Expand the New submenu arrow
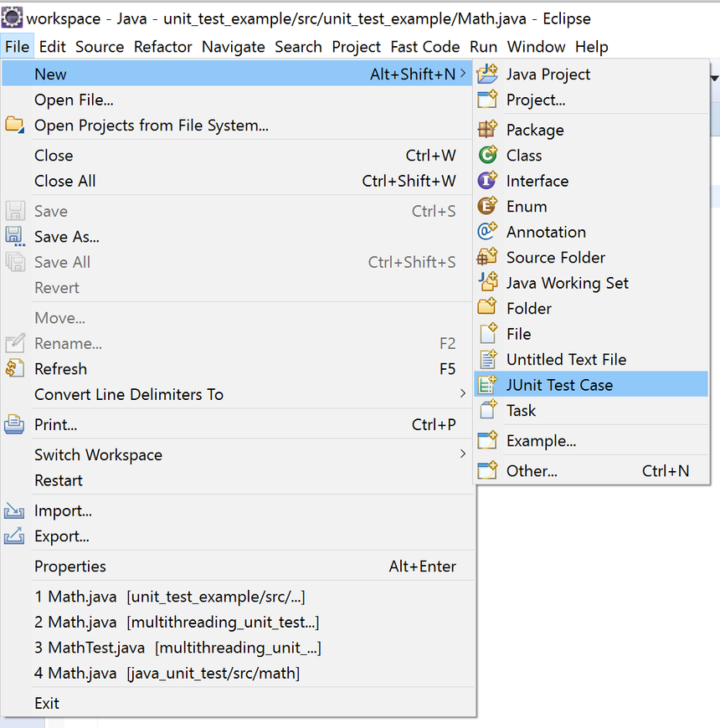 click(x=463, y=74)
